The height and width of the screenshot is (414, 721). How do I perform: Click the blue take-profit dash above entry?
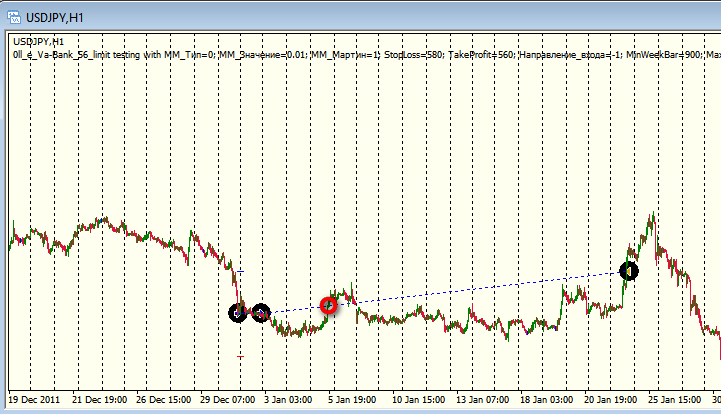pyautogui.click(x=240, y=272)
